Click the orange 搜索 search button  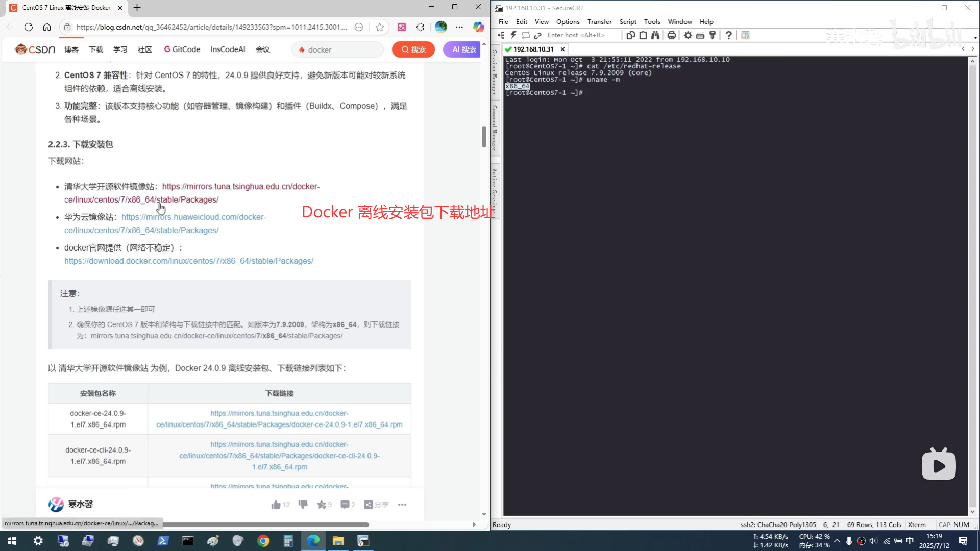[413, 49]
